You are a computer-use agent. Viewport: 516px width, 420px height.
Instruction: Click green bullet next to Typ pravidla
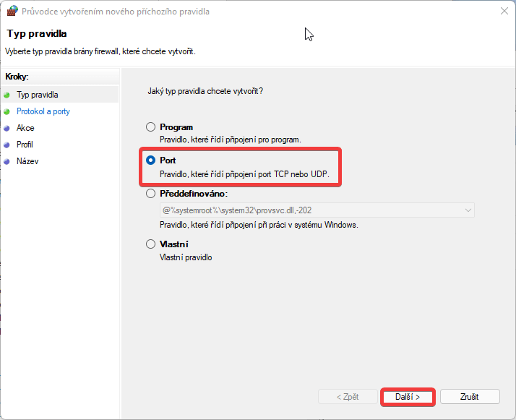point(7,95)
